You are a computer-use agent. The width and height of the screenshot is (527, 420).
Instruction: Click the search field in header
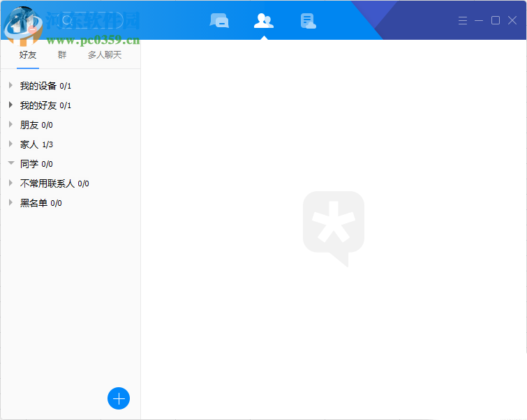91,20
